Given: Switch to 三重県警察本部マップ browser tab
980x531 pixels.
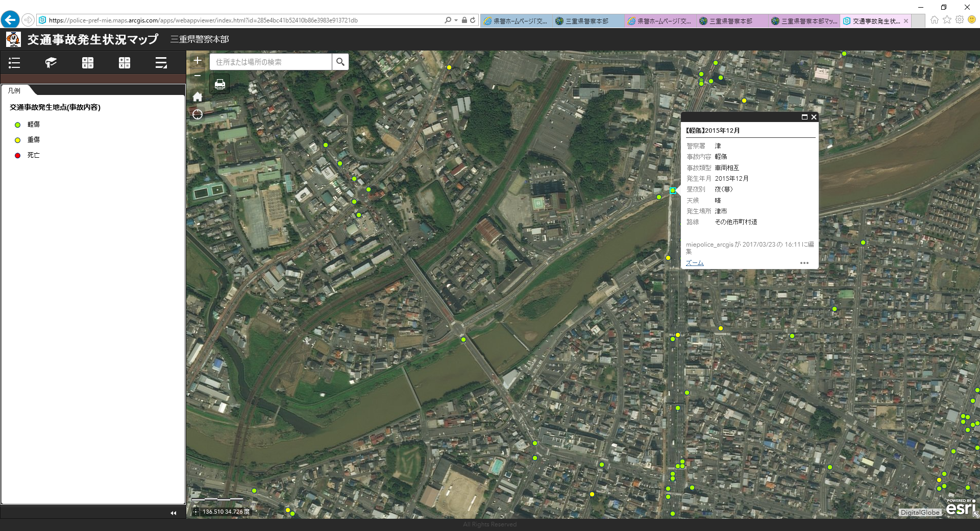Looking at the screenshot, I should coord(804,21).
